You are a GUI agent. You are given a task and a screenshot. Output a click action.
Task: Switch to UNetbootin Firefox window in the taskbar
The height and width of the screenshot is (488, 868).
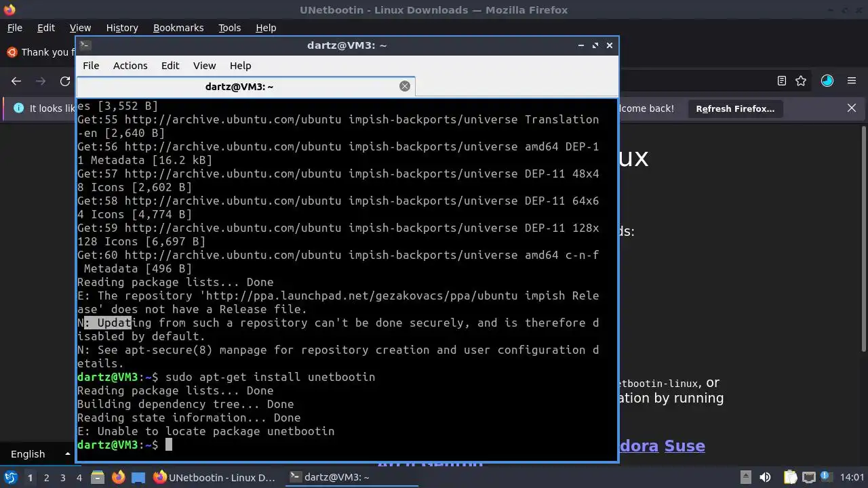pos(214,477)
